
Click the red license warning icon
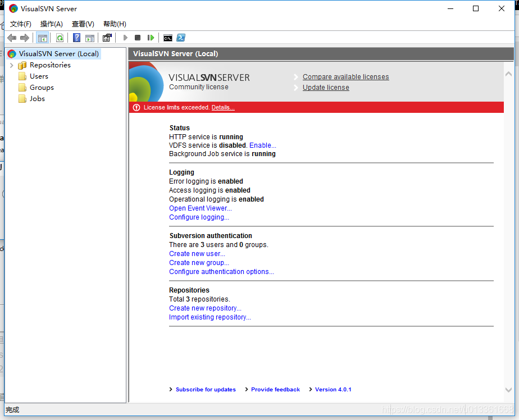coord(136,108)
